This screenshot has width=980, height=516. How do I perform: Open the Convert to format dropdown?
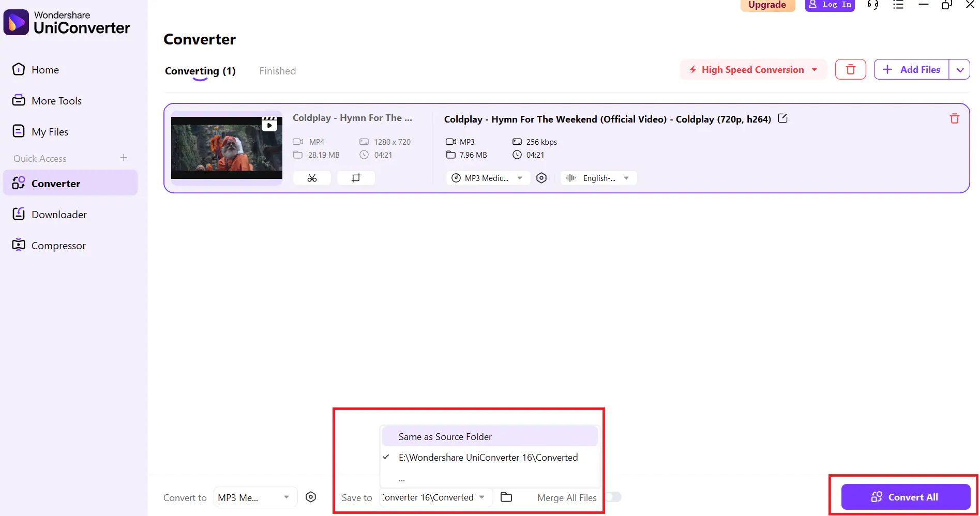255,497
